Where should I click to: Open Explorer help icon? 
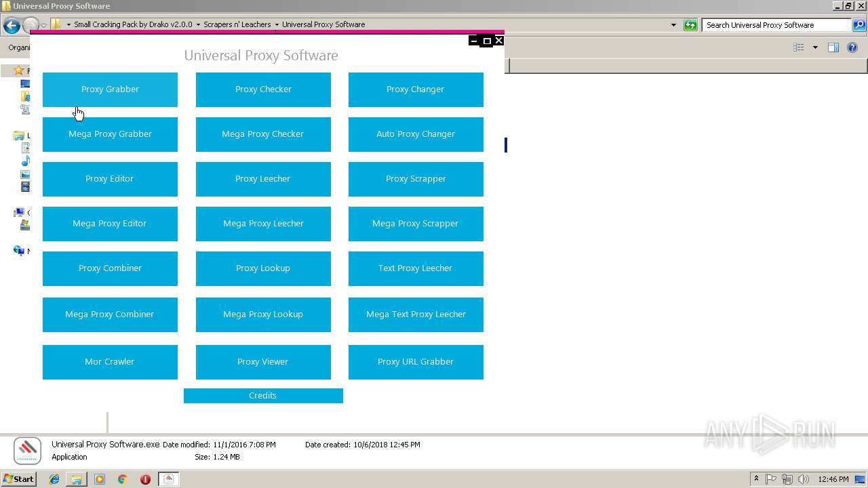[x=853, y=47]
